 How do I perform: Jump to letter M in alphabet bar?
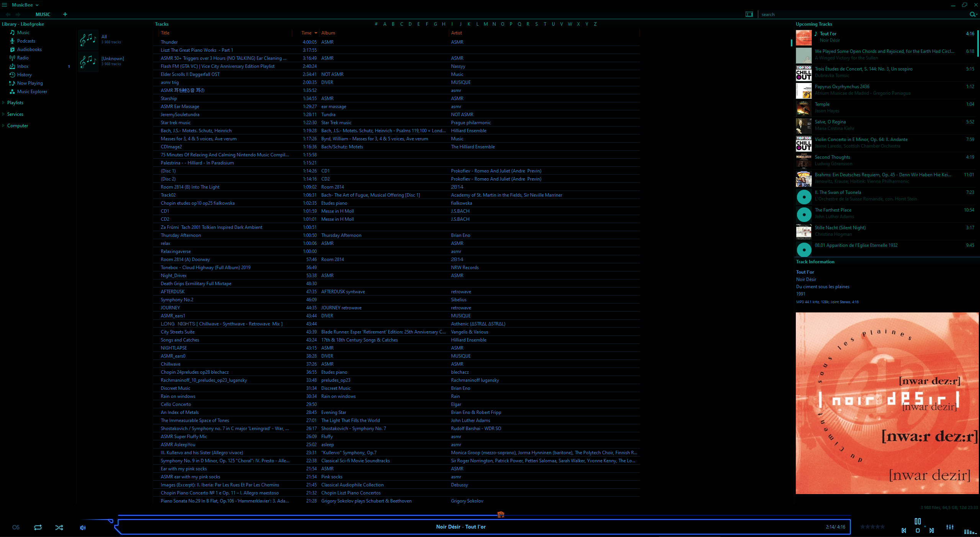click(486, 24)
